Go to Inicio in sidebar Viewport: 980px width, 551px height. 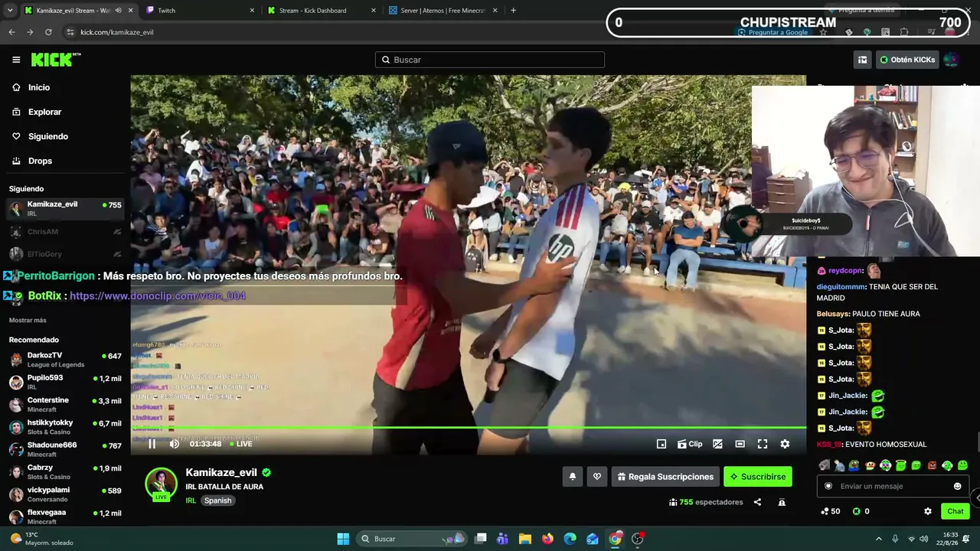coord(39,87)
